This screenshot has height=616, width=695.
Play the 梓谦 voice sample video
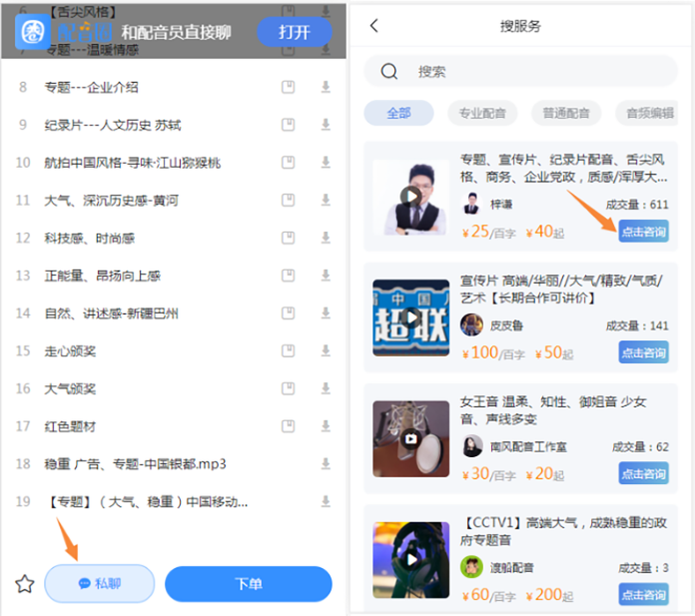[x=410, y=196]
